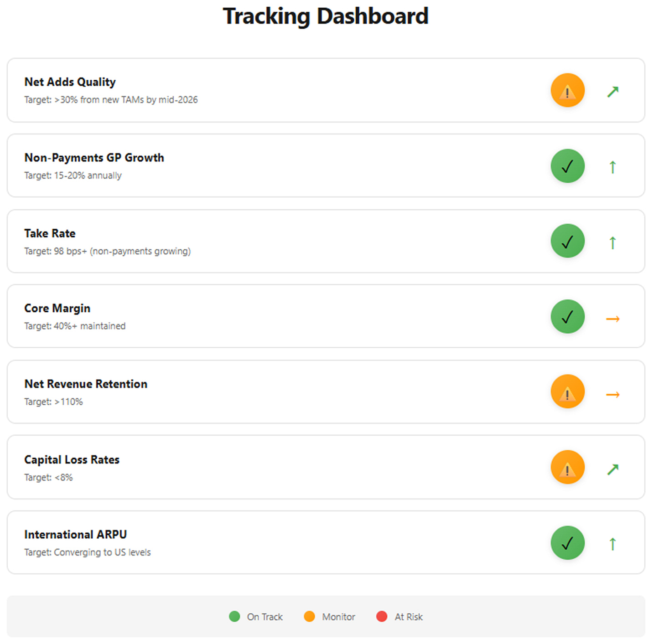Click the flat arrow on Net Revenue Retention

point(613,394)
